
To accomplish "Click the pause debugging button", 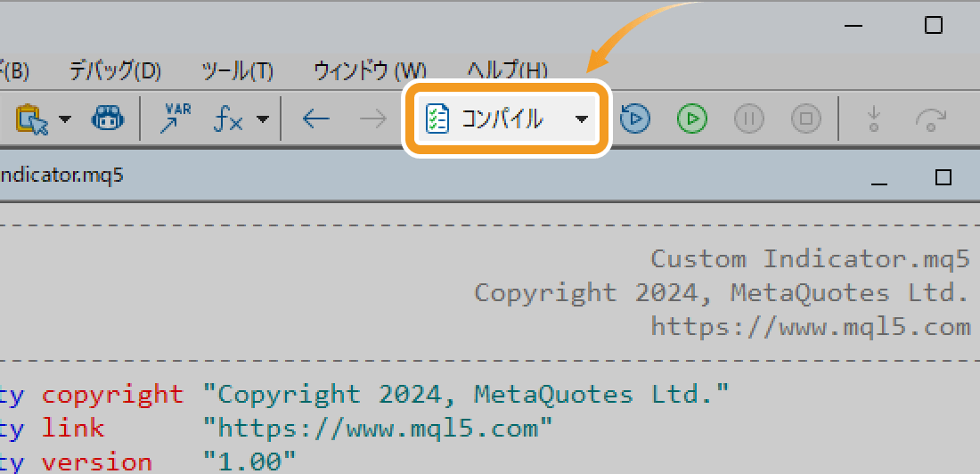I will point(749,118).
